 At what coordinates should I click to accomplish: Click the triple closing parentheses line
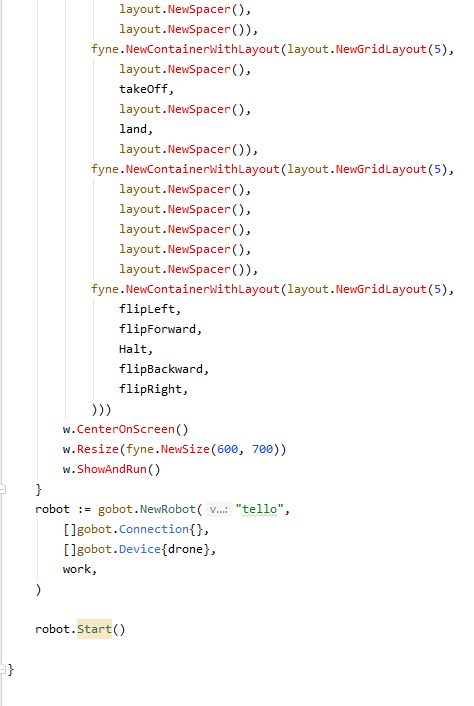[x=101, y=409]
